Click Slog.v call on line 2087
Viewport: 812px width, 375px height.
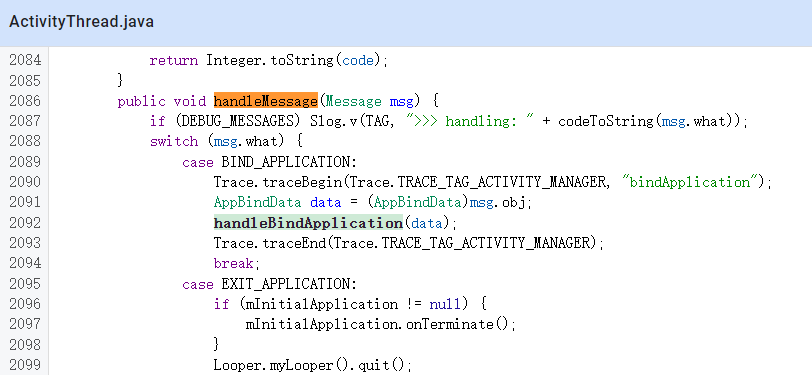click(x=334, y=121)
